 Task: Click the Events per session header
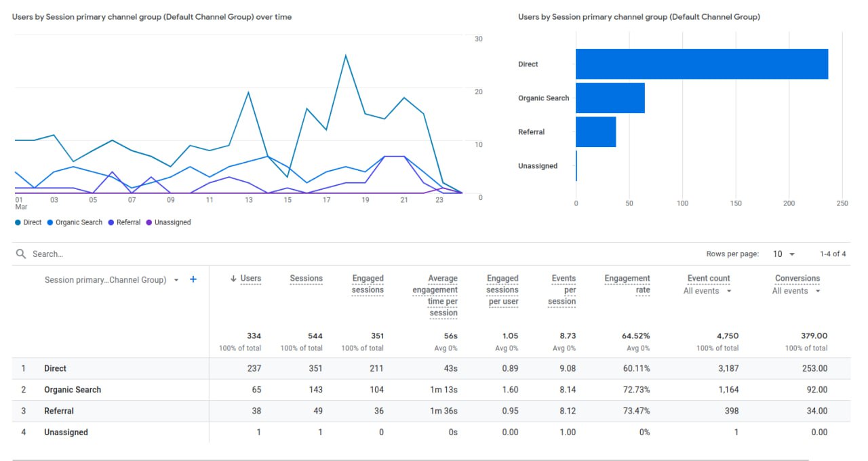pos(562,289)
